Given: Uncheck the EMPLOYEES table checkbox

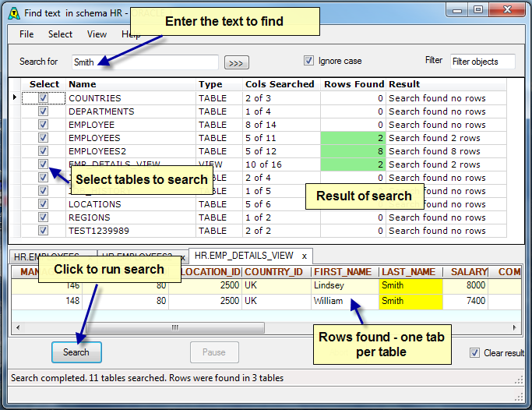Looking at the screenshot, I should pos(43,138).
